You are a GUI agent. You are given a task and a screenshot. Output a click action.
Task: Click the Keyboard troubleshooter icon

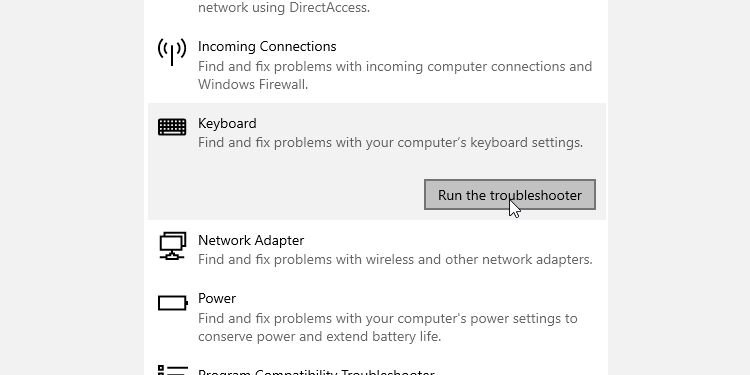tap(172, 127)
